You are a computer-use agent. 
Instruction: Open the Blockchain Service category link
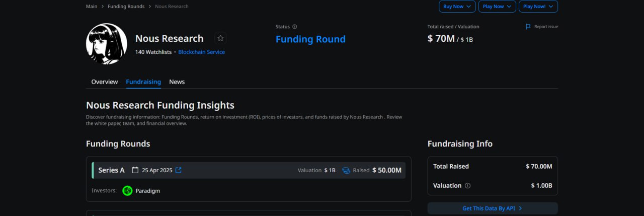[x=201, y=52]
